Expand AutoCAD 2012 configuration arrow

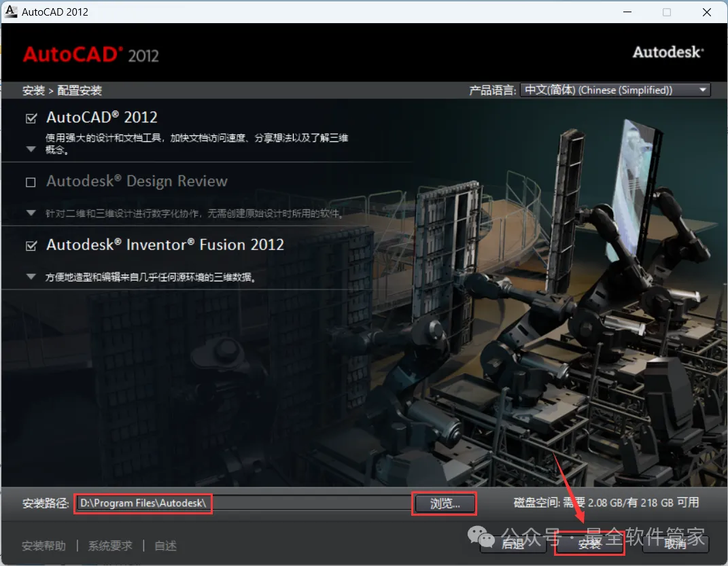click(31, 149)
